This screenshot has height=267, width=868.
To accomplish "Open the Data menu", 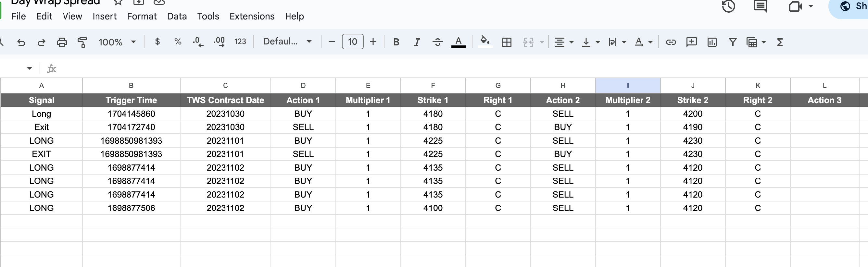I will [x=177, y=16].
